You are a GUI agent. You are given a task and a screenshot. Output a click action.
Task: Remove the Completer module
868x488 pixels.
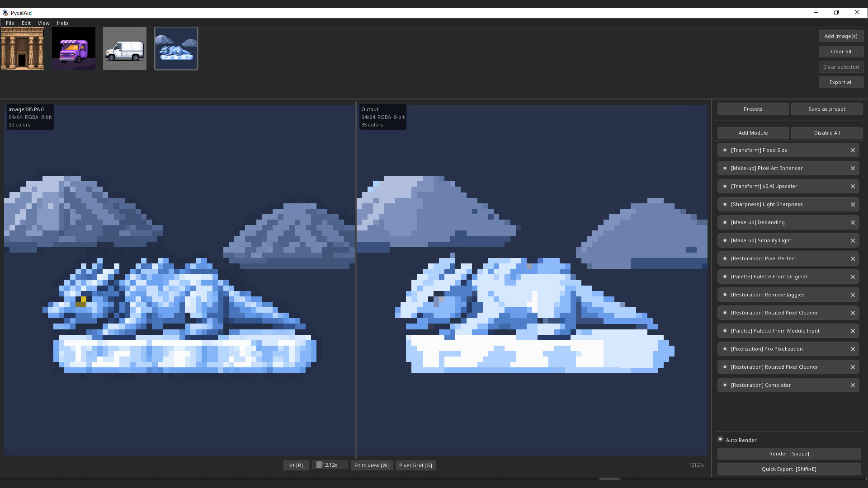coord(853,385)
